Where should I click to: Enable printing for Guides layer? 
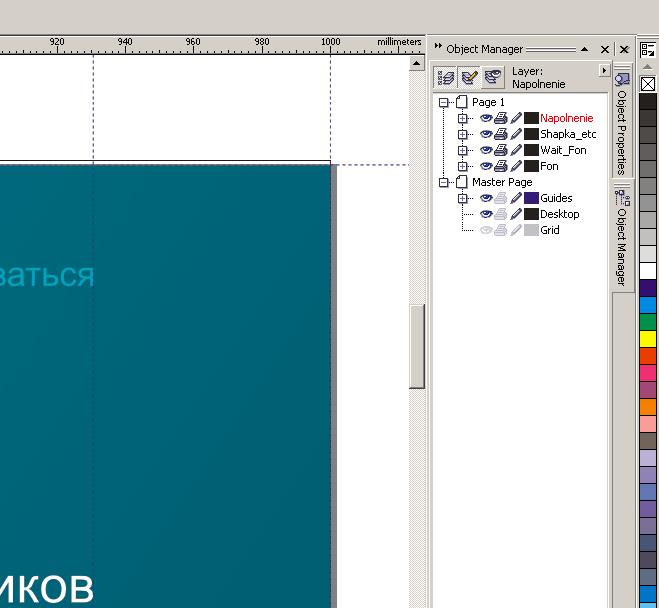[x=501, y=198]
